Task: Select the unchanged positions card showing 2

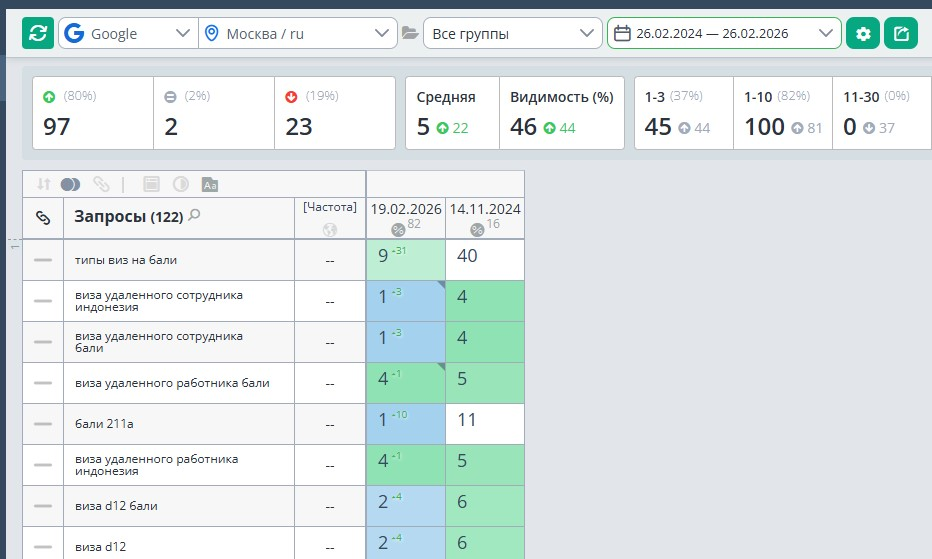Action: (214, 113)
